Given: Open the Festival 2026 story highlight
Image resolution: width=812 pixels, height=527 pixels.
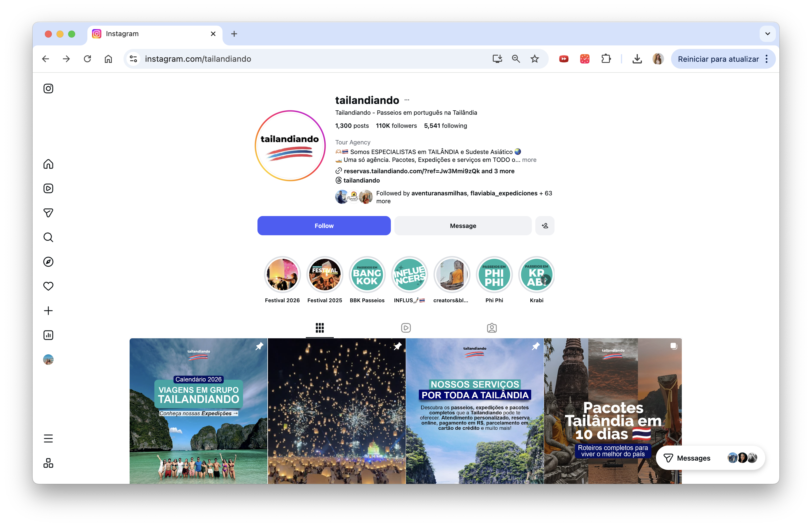Looking at the screenshot, I should coord(282,275).
